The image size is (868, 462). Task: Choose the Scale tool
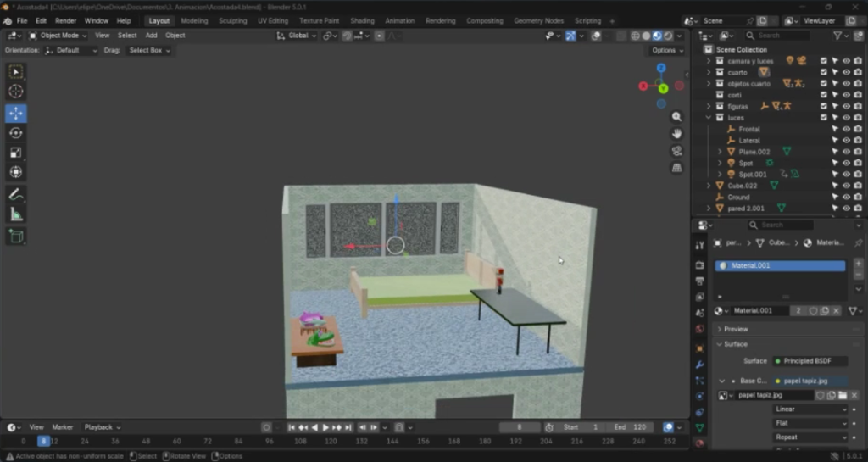(16, 153)
